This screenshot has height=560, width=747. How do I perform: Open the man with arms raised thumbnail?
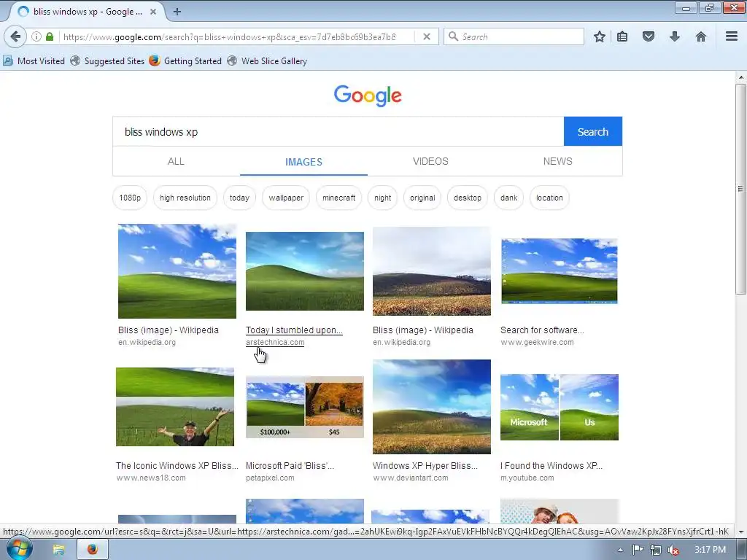(x=175, y=407)
